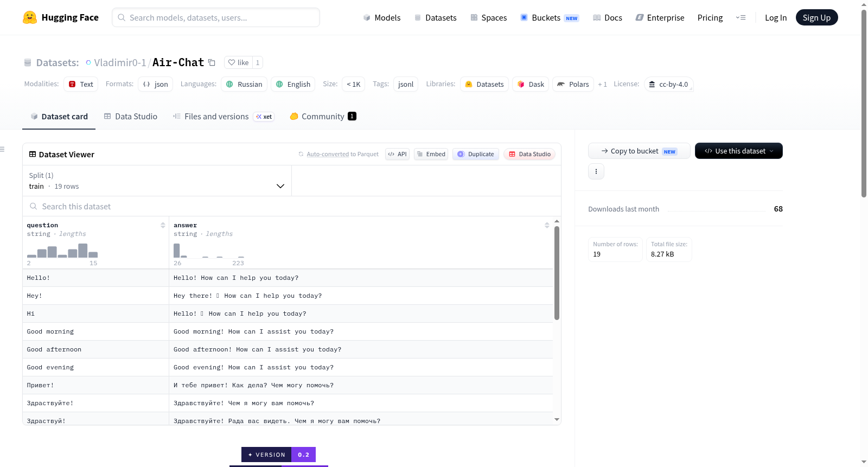Open Enterprise page

point(660,17)
